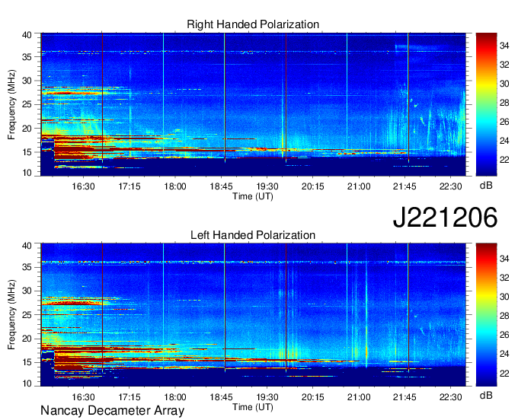The height and width of the screenshot is (420, 518).
Task: Click 18:45 tick on Left Handed time axis
Action: (x=221, y=397)
